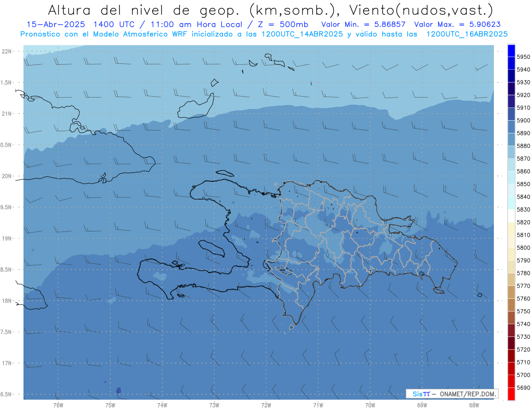The width and height of the screenshot is (532, 411).
Task: Click the '19N' latitude label
Action: 7,239
